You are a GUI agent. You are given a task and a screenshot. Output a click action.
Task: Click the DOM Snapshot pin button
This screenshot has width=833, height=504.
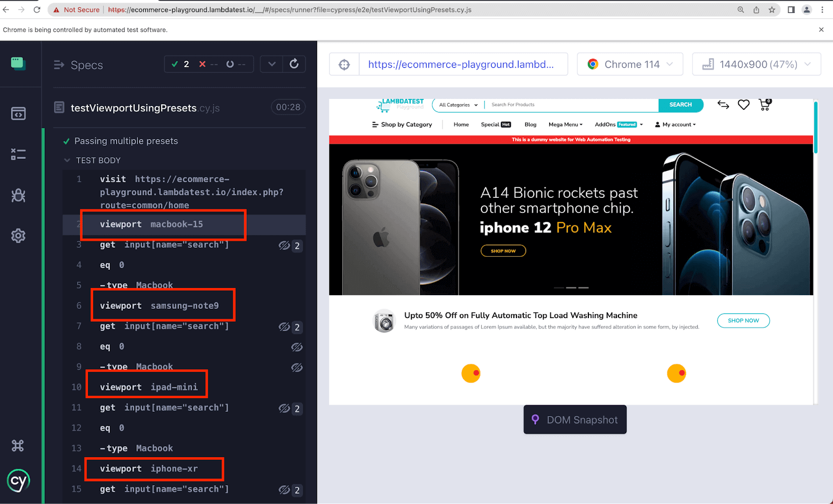[x=575, y=420]
